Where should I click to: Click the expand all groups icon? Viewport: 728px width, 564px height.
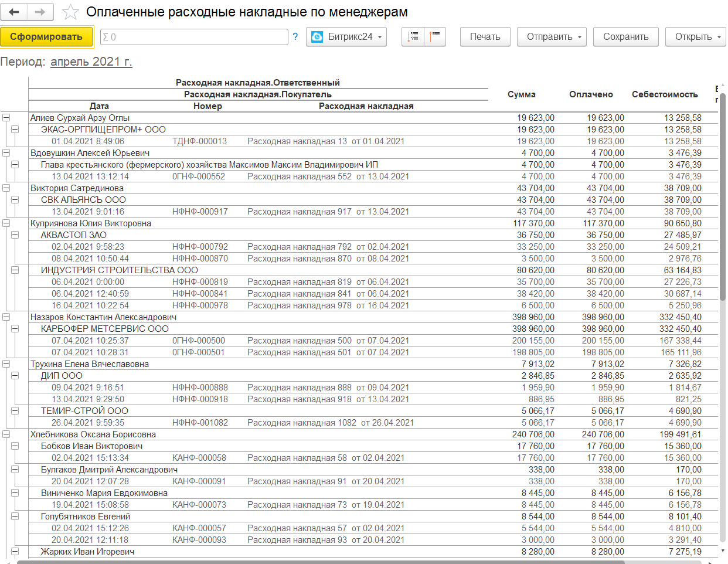tap(413, 36)
